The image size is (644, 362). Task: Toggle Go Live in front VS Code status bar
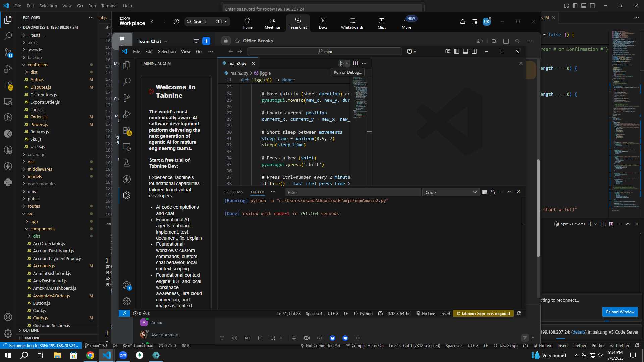tap(426, 314)
